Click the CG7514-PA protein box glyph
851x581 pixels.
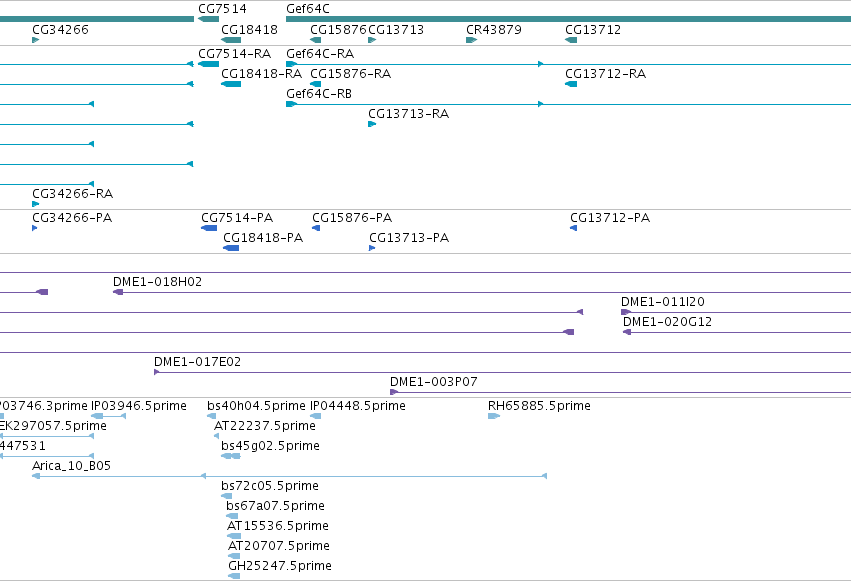(209, 228)
